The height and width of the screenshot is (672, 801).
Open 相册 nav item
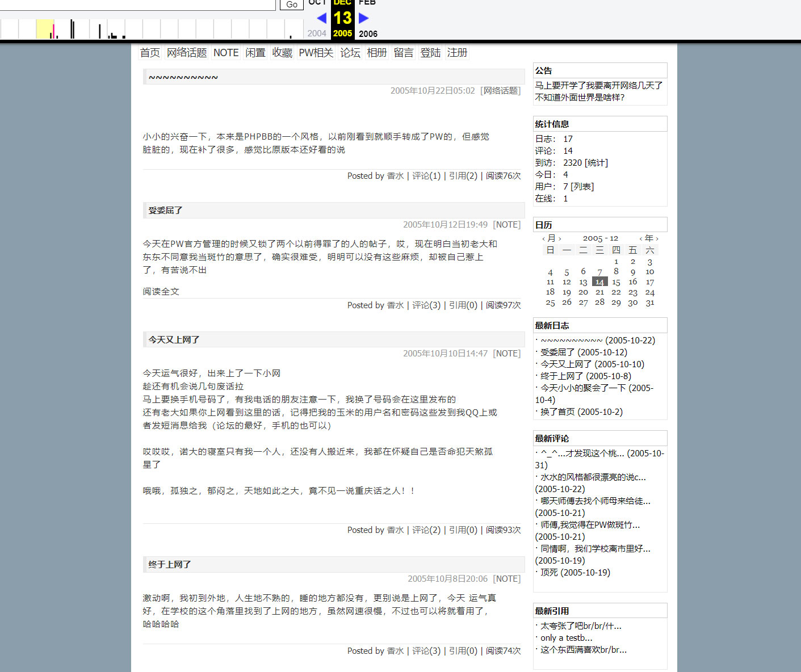(x=377, y=53)
